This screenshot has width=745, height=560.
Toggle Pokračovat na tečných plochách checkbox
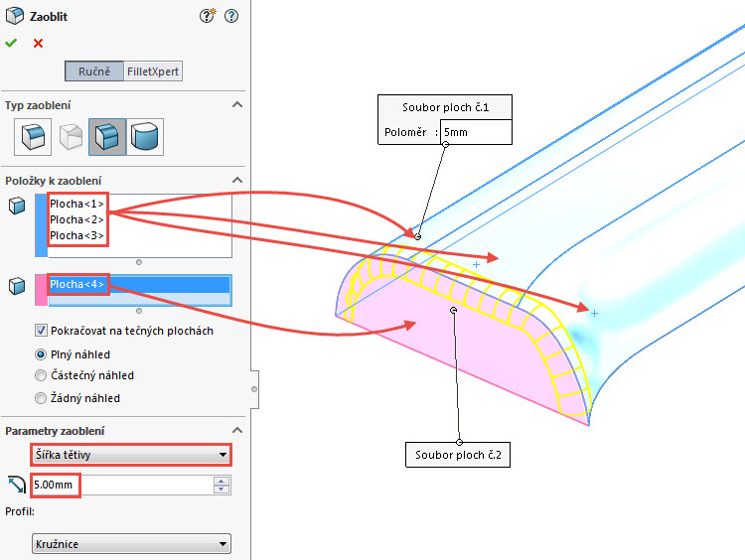pos(41,330)
